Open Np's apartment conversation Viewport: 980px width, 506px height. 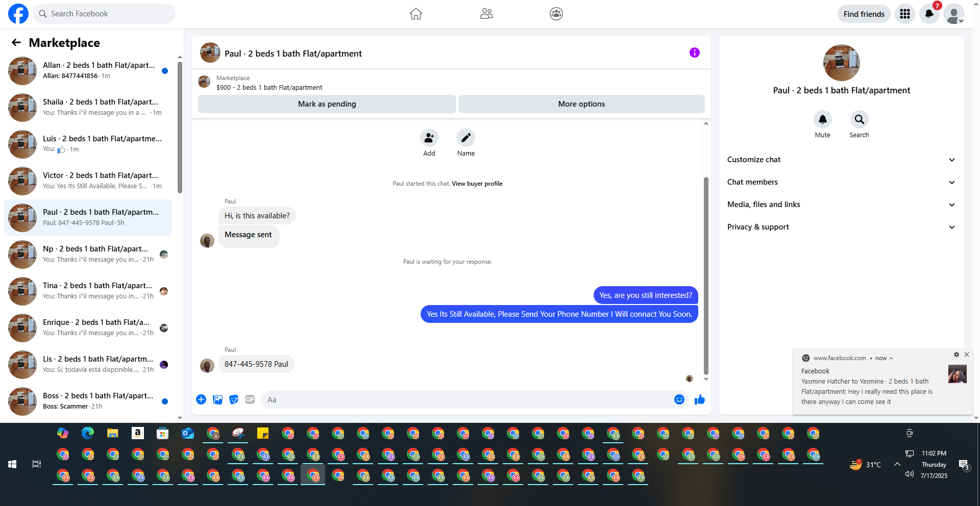88,255
